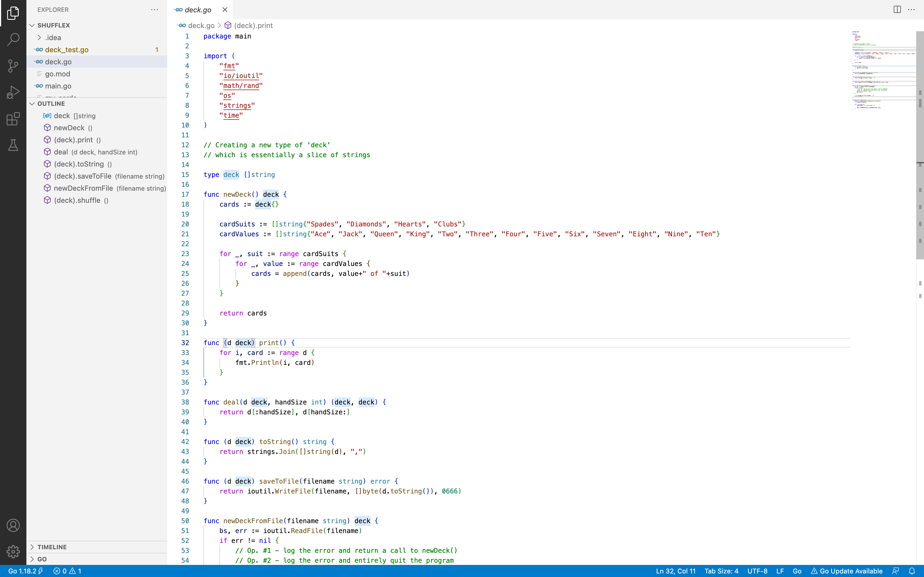
Task: Split the editor to the right
Action: [897, 10]
